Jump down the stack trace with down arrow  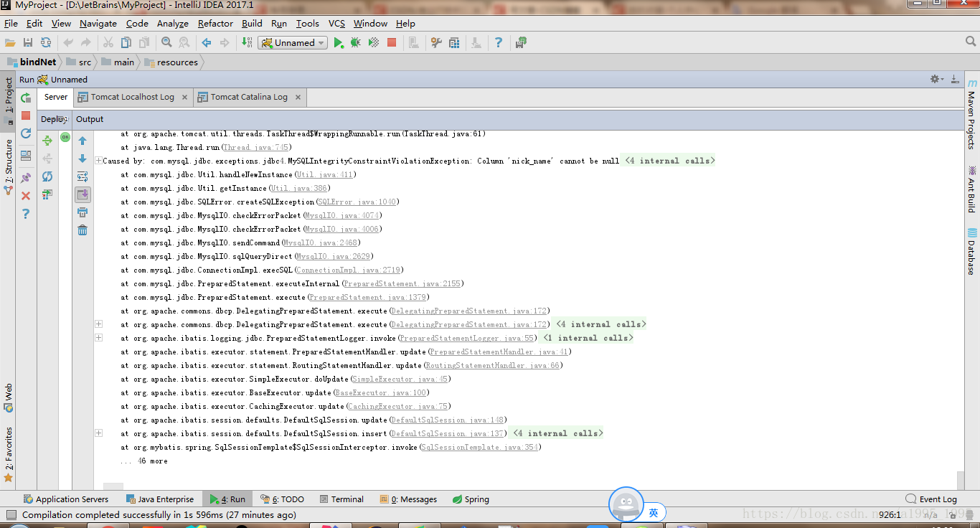83,159
